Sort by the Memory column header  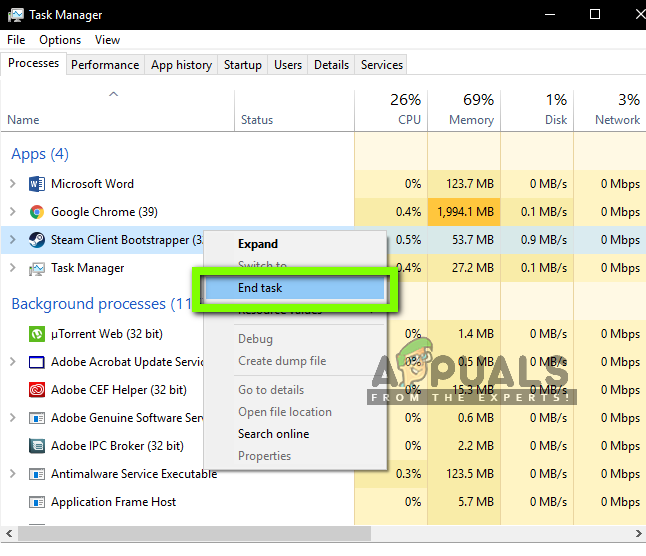[464, 110]
